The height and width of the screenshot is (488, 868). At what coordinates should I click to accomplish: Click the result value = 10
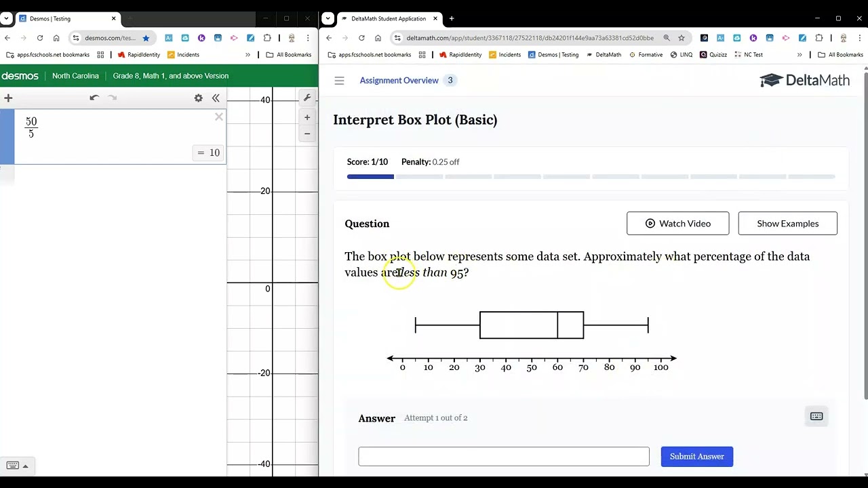[x=208, y=152]
